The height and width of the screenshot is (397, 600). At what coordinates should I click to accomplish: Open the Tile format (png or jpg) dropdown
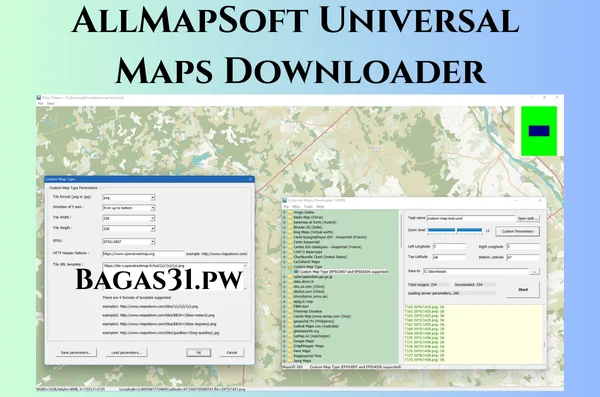click(152, 198)
